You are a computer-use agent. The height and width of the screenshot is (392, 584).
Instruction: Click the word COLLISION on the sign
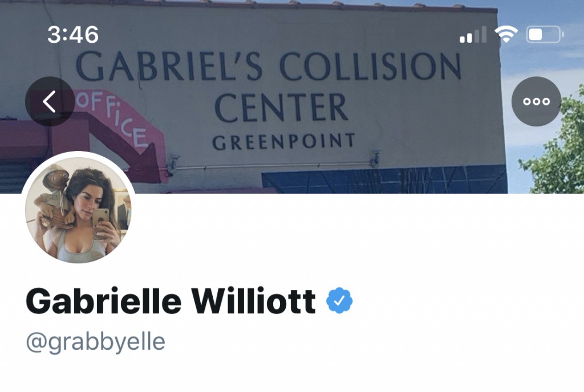pyautogui.click(x=371, y=66)
